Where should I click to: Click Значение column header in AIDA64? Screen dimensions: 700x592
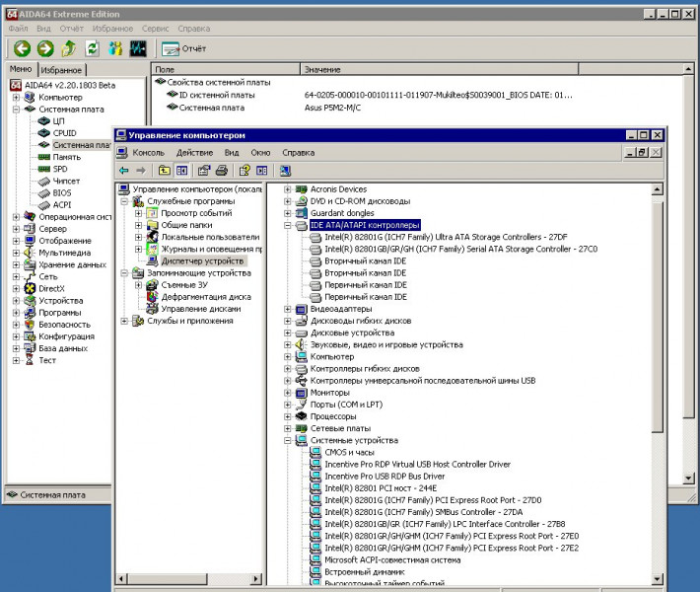pyautogui.click(x=440, y=69)
